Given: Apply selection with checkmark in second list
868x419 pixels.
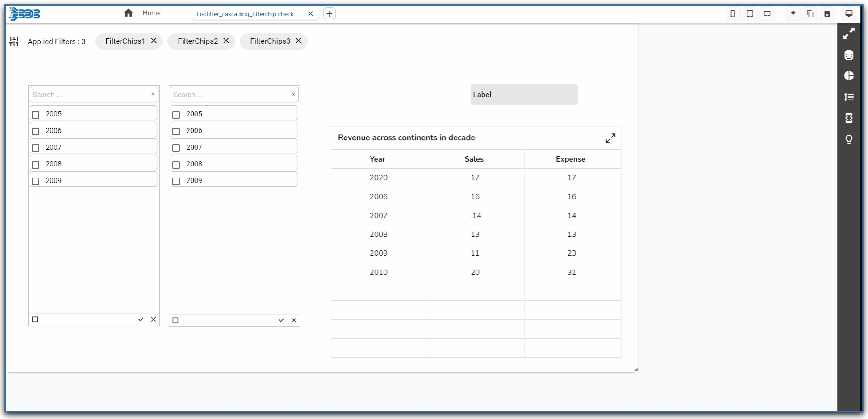Looking at the screenshot, I should (281, 320).
